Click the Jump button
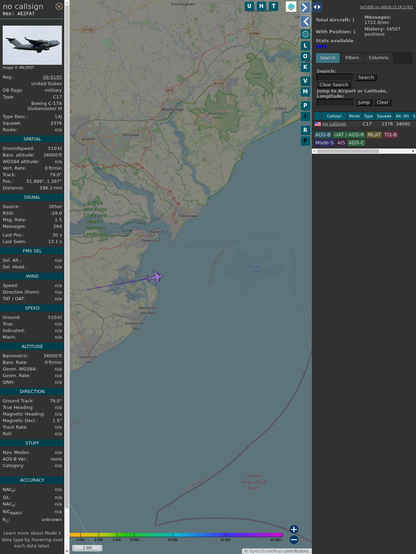The height and width of the screenshot is (554, 416). [363, 102]
